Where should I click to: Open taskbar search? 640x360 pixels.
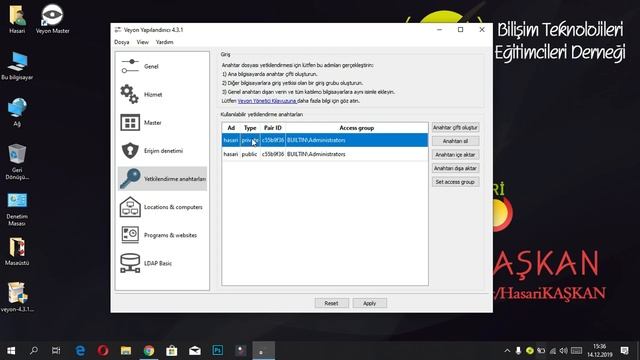[34, 351]
